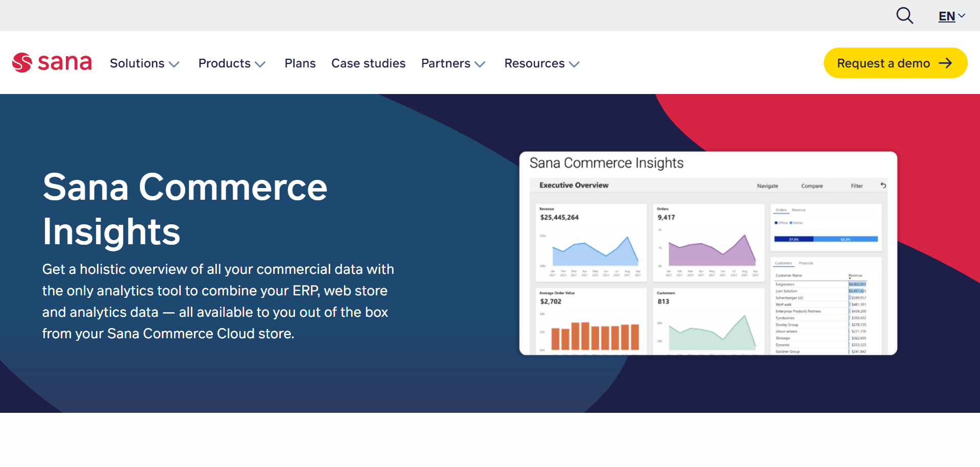The height and width of the screenshot is (467, 980).
Task: Open the Case studies menu item
Action: (x=369, y=63)
